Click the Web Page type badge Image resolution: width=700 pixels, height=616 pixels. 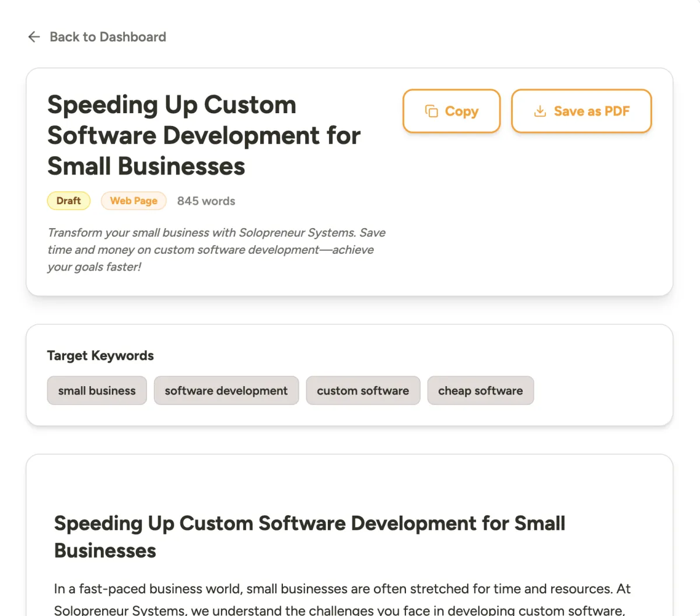coord(134,201)
